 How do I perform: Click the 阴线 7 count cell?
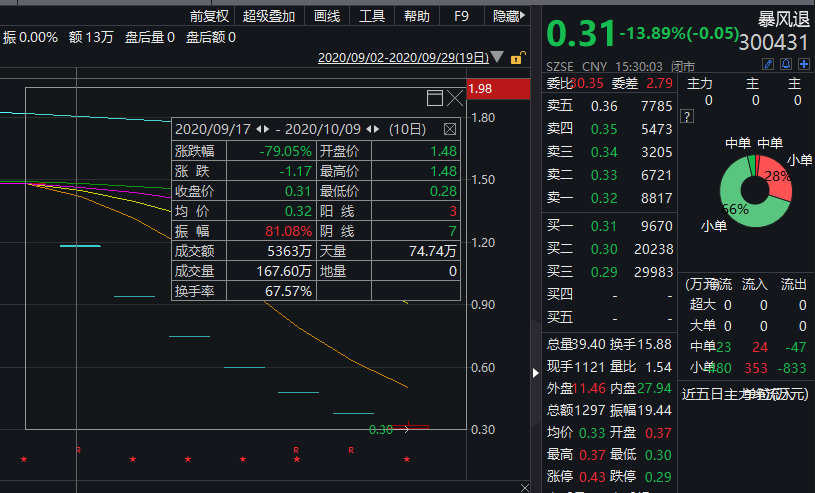tap(416, 231)
